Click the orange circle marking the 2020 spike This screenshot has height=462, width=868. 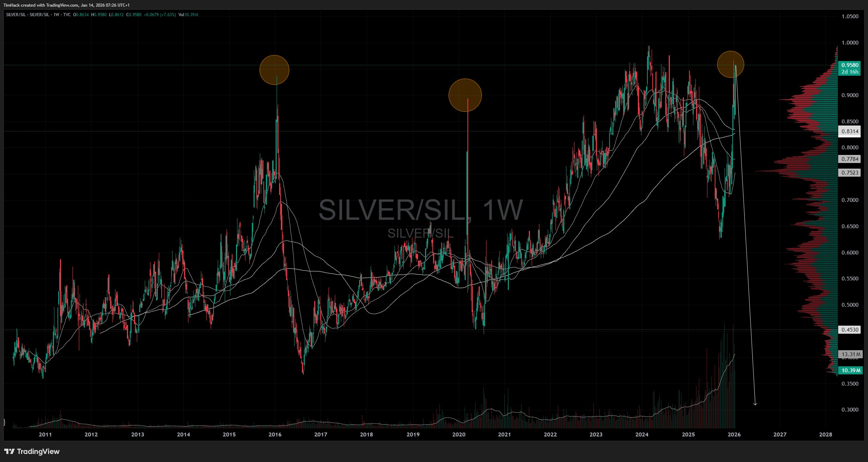pyautogui.click(x=465, y=95)
